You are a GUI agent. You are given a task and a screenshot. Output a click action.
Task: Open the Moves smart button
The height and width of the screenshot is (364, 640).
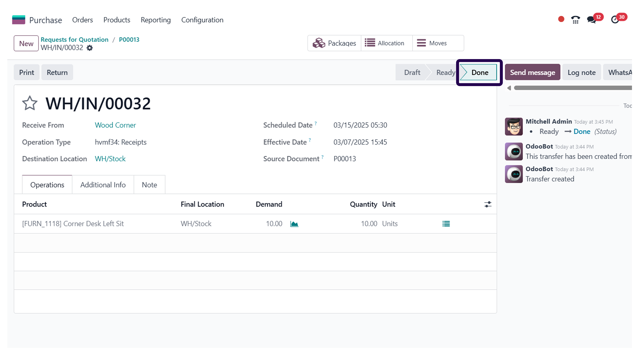pos(438,43)
